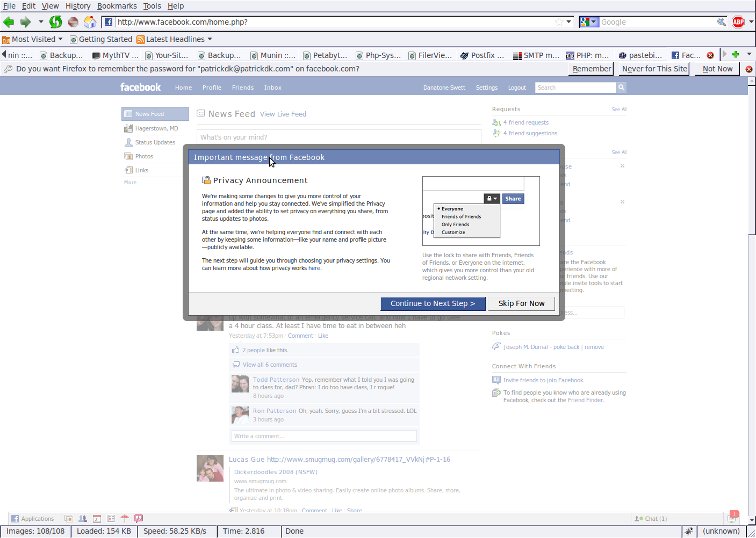
Task: Switch to the Postfix tab
Action: pyautogui.click(x=483, y=55)
